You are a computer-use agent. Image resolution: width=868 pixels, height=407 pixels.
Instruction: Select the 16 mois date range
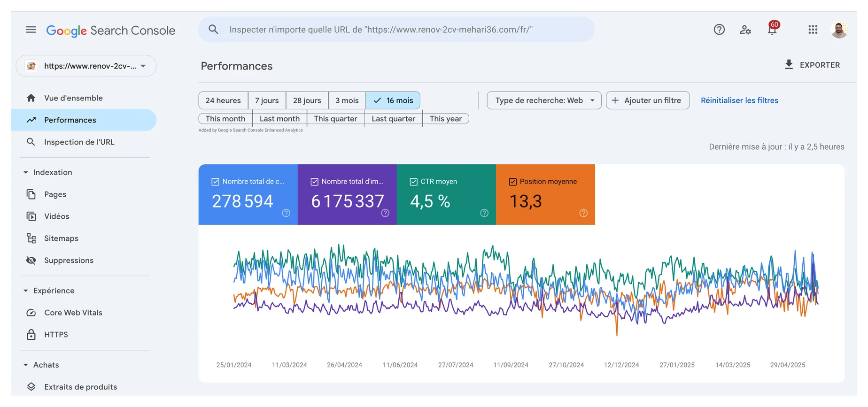(393, 100)
